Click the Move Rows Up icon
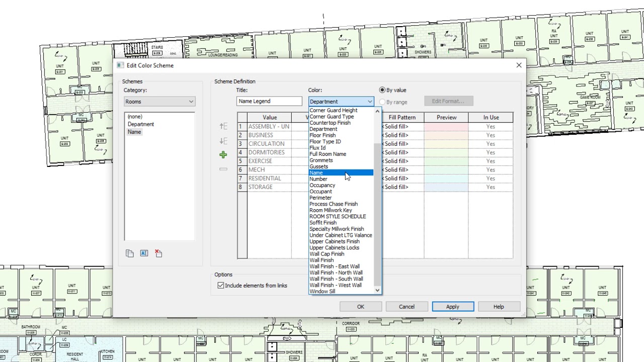The width and height of the screenshot is (644, 362). coord(223,126)
